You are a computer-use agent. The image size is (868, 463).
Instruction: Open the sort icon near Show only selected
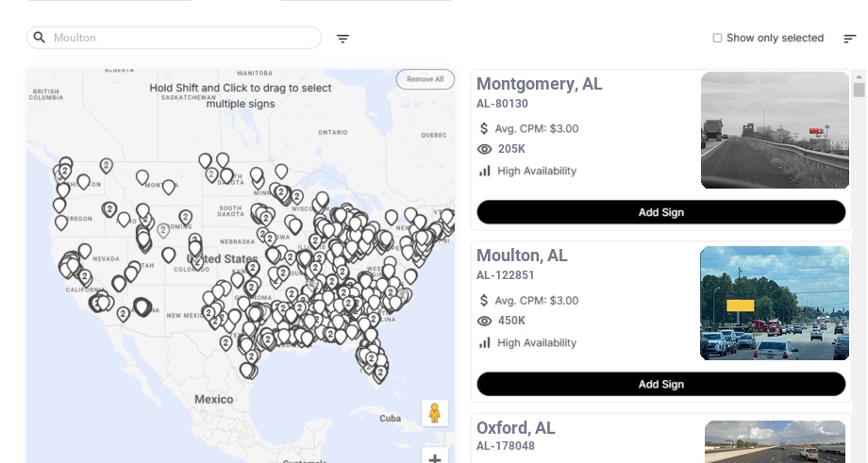[849, 39]
